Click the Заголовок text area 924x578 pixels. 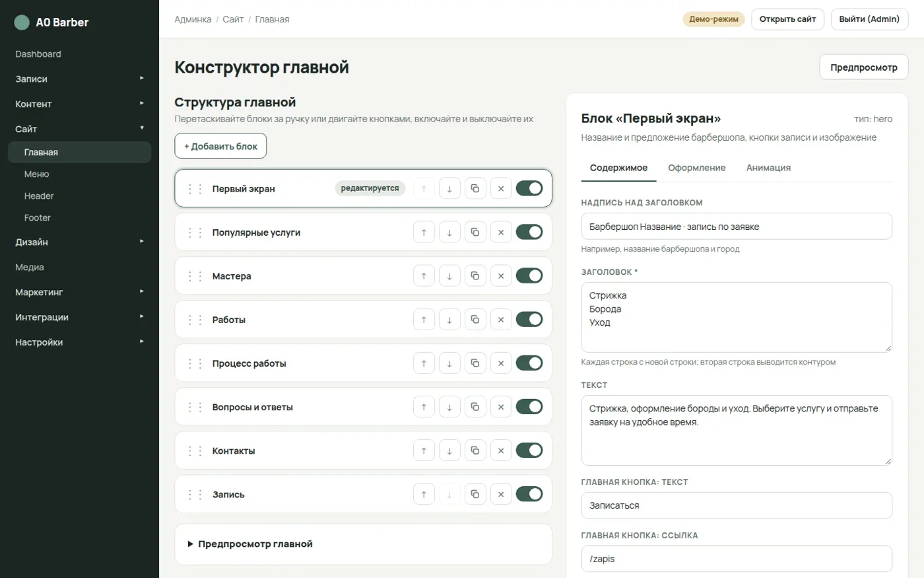737,317
